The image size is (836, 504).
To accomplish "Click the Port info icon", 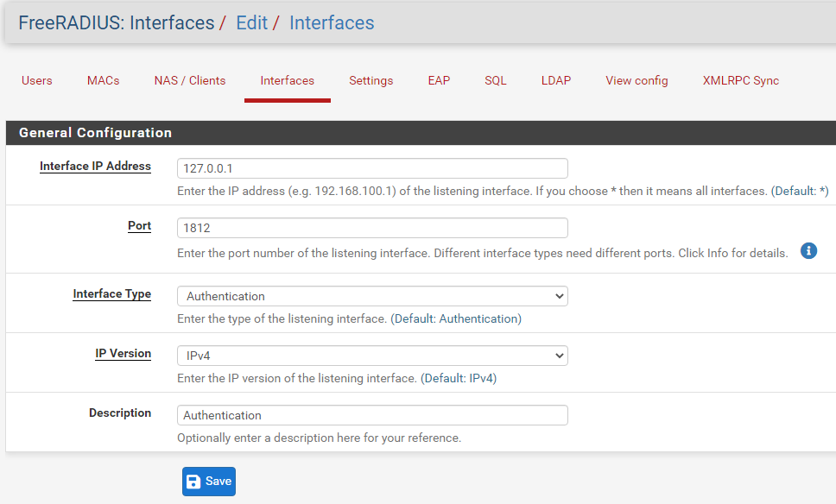I will [808, 251].
